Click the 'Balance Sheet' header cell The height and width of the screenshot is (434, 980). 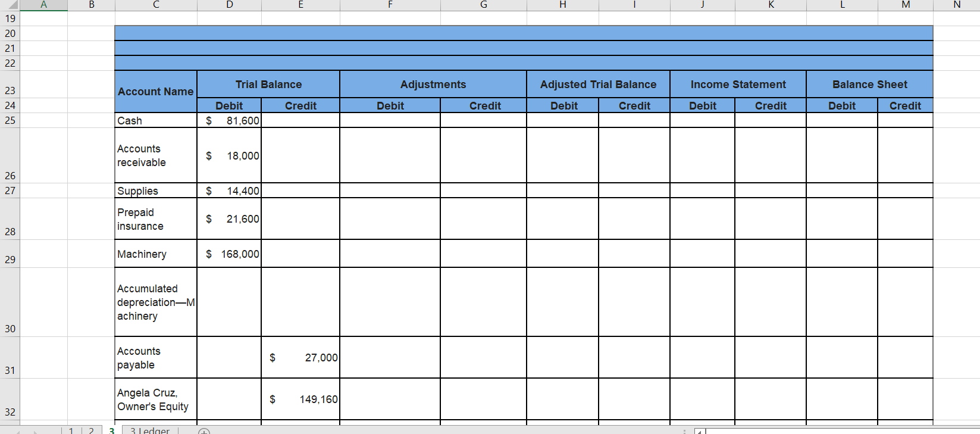coord(870,85)
